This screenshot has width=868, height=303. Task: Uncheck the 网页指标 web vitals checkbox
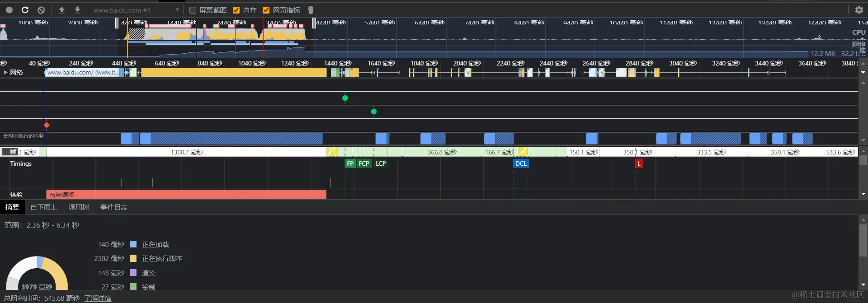266,10
